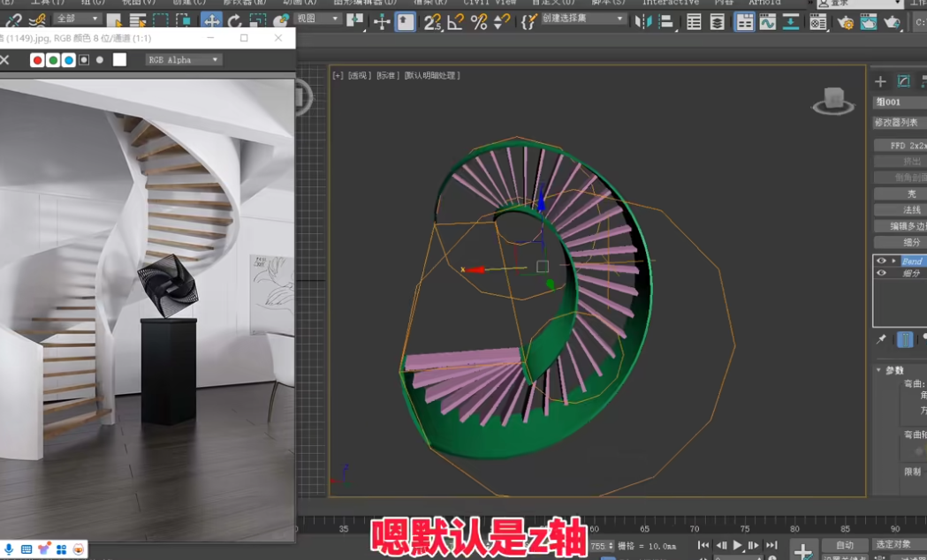Click the Rotate tool icon
The width and height of the screenshot is (927, 560).
tap(234, 21)
